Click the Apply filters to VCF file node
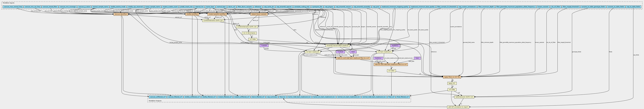 coord(452,77)
